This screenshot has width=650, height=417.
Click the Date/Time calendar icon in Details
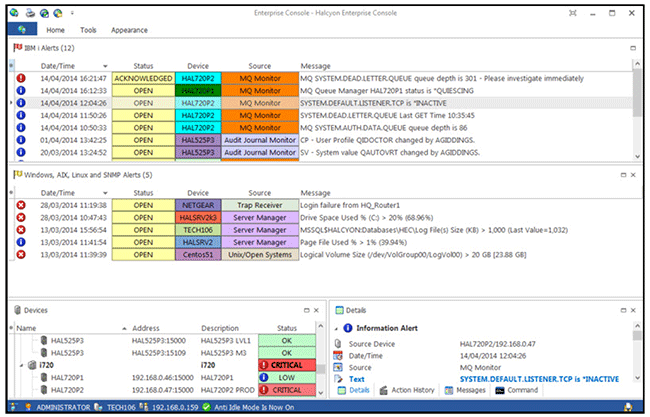338,356
